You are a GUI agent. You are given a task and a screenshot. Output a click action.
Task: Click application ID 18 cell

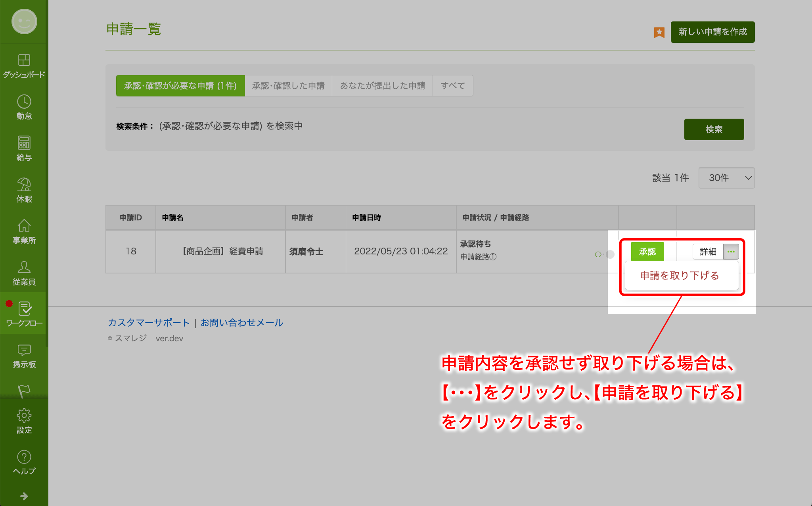[131, 251]
